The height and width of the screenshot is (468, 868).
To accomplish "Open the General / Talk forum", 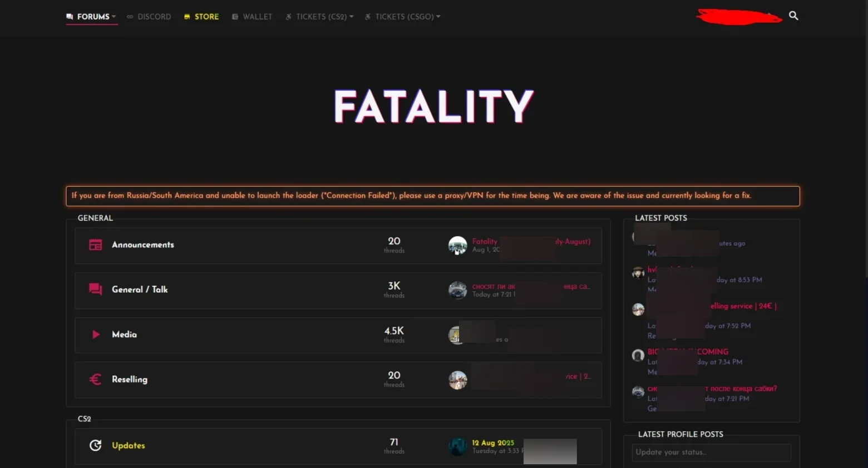I will point(140,290).
